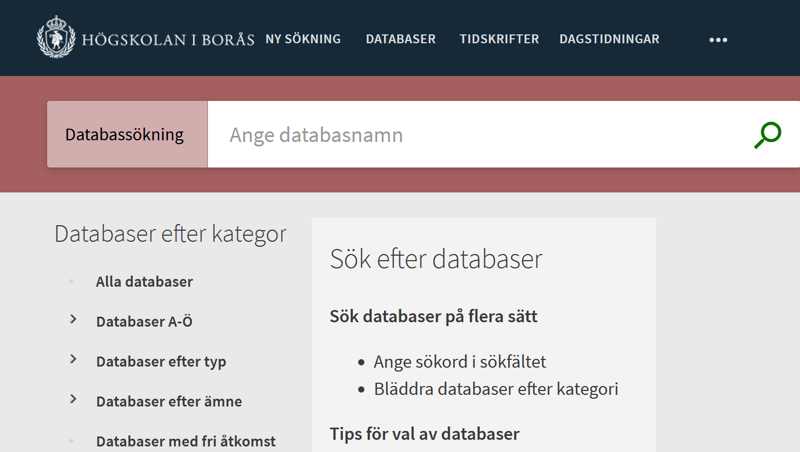Select the Alla databaser link
This screenshot has height=452, width=800.
click(144, 282)
